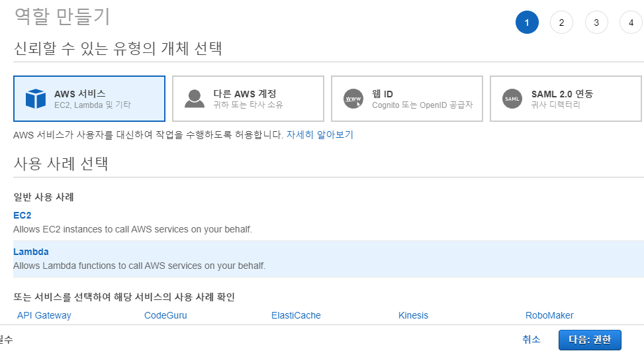The width and height of the screenshot is (644, 351).
Task: Click the www globe Web ID icon
Action: 353,99
